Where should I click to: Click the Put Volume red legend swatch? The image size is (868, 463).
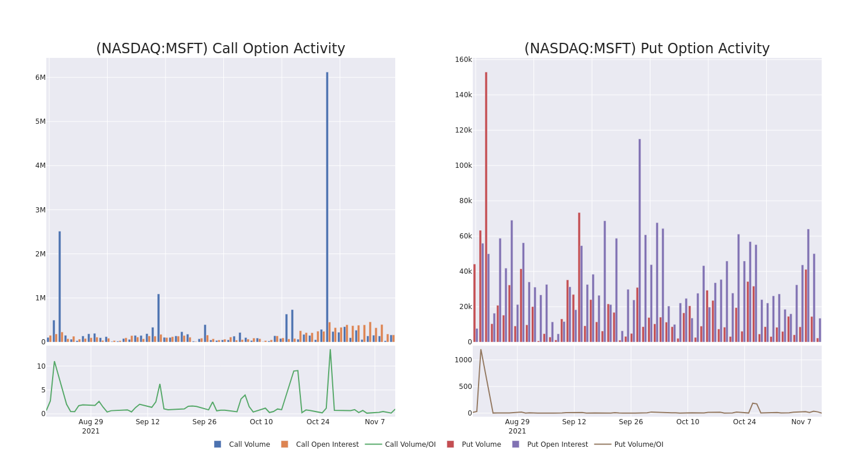(450, 444)
